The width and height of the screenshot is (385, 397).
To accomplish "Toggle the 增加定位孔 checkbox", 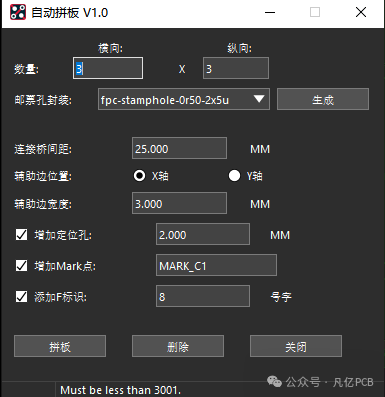I will pyautogui.click(x=22, y=234).
